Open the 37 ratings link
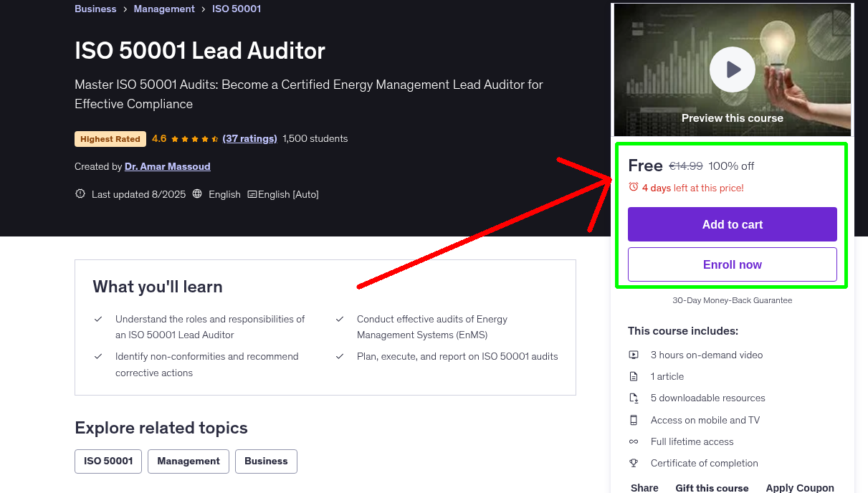Viewport: 868px width, 493px height. click(x=249, y=138)
